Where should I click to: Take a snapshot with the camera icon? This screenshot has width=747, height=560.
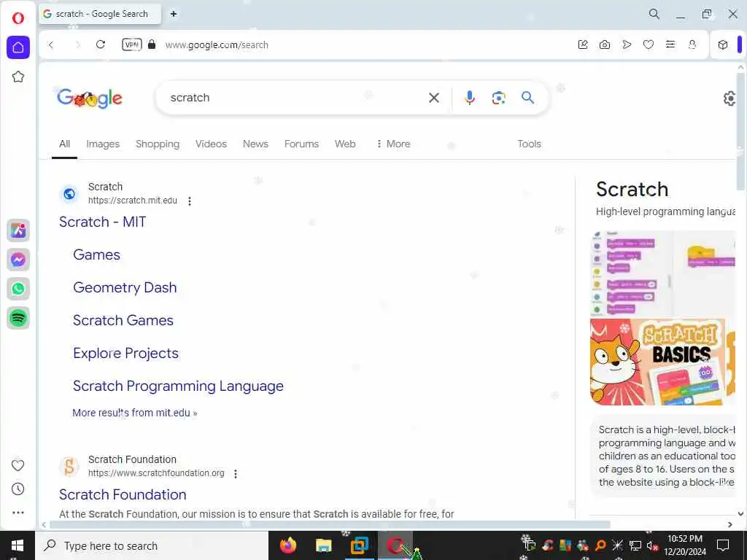click(605, 44)
